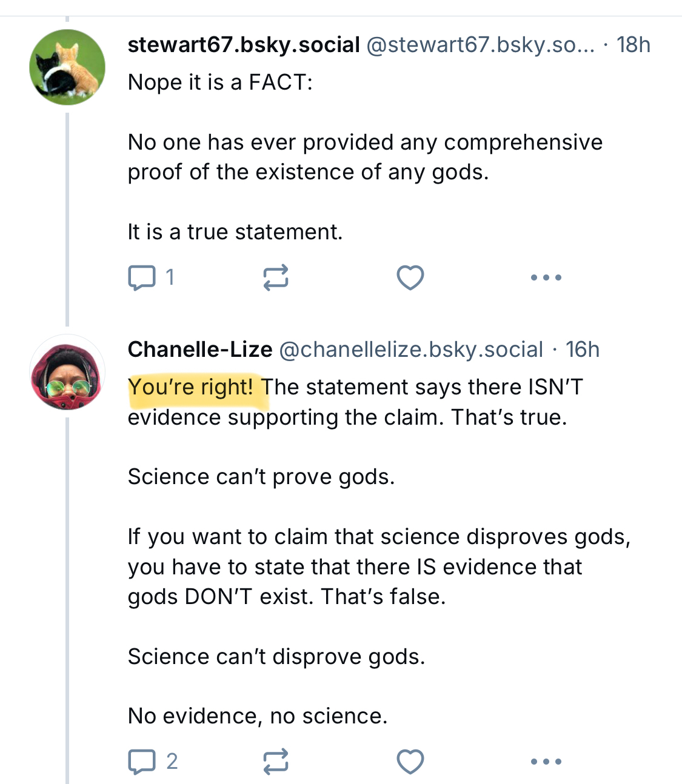682x784 pixels.
Task: Open post saying "It is a true statement."
Action: pos(235,232)
